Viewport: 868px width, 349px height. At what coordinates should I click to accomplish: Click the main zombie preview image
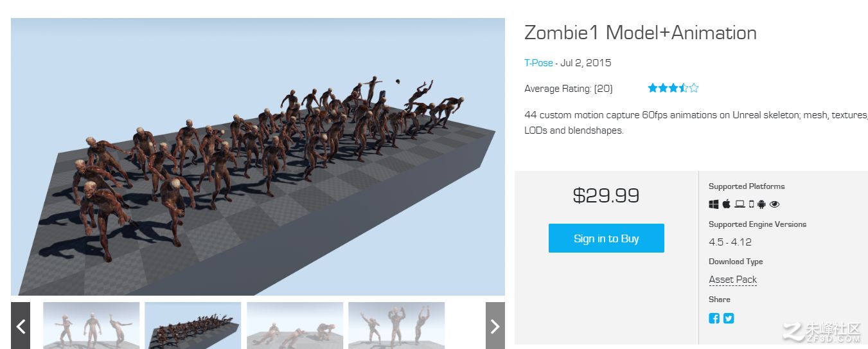point(258,157)
